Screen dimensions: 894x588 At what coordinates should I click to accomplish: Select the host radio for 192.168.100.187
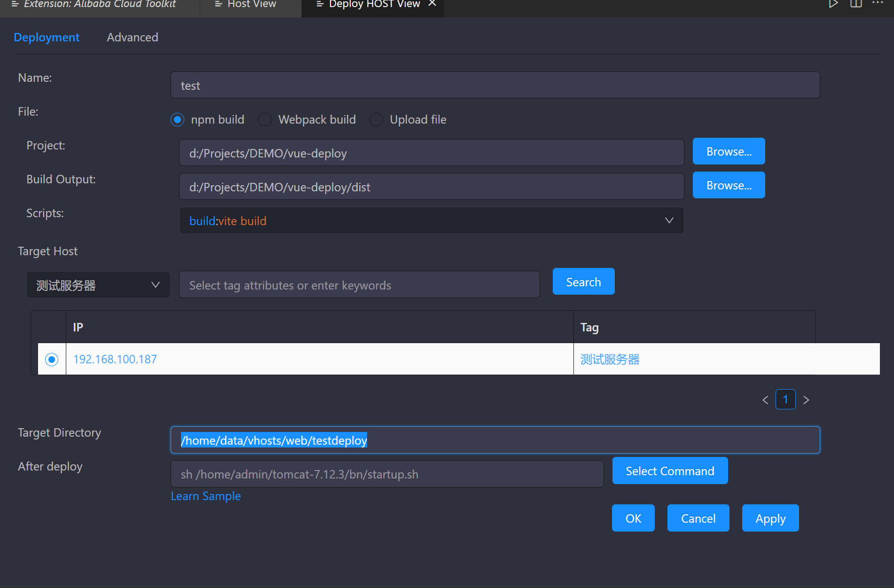(x=52, y=360)
